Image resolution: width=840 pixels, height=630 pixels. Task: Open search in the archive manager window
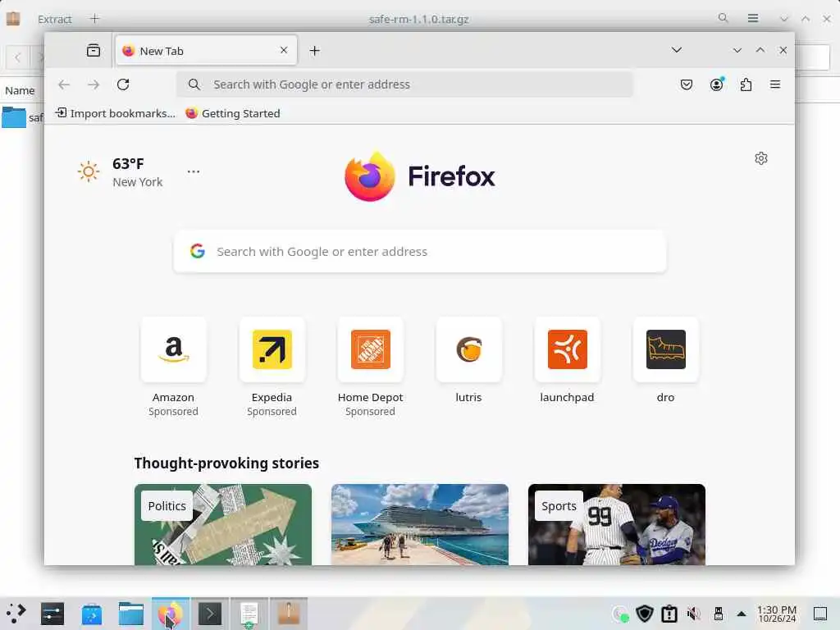724,18
